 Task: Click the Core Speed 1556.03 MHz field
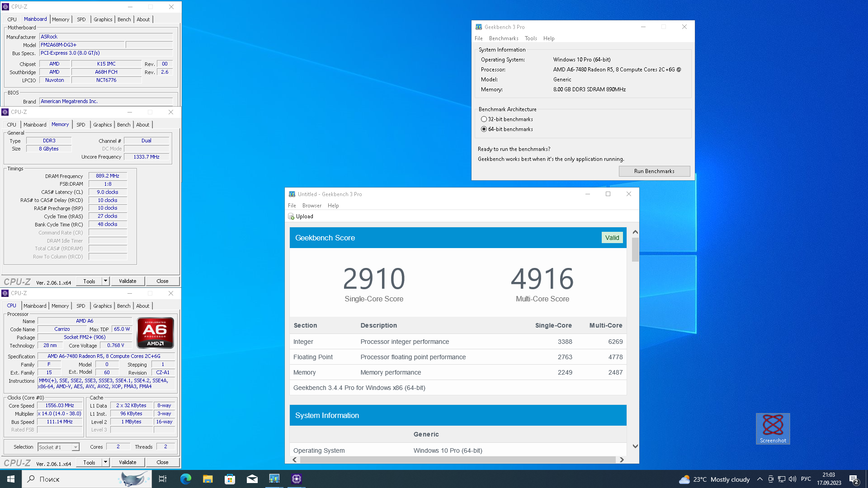60,406
